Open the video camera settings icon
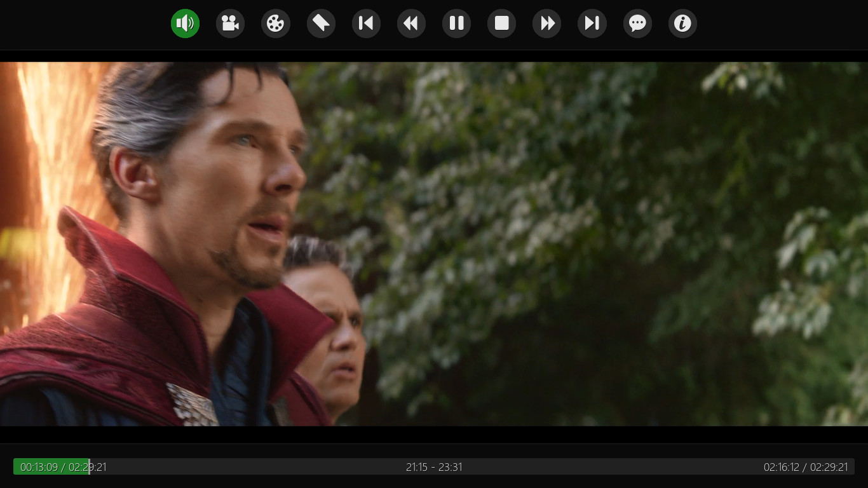868x488 pixels. click(x=230, y=24)
